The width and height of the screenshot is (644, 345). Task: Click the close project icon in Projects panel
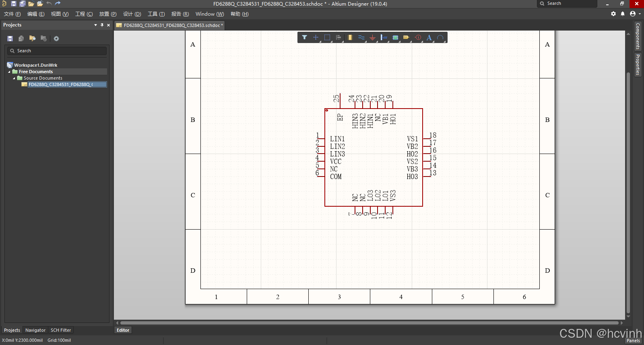pos(43,39)
